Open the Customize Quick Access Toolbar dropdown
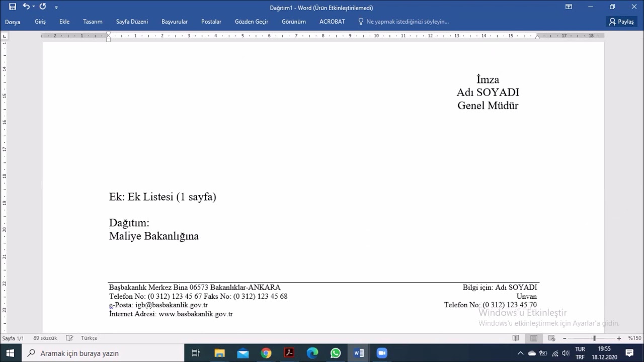644x362 pixels. [56, 8]
